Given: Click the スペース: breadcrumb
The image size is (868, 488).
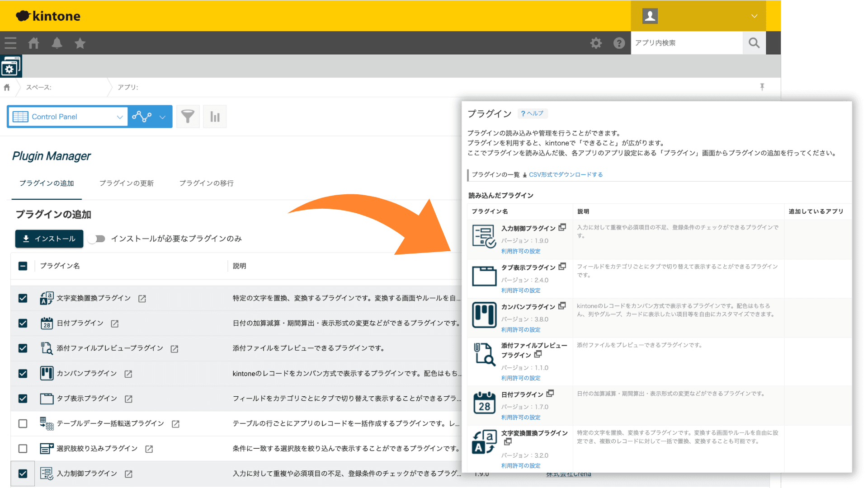Looking at the screenshot, I should (39, 87).
